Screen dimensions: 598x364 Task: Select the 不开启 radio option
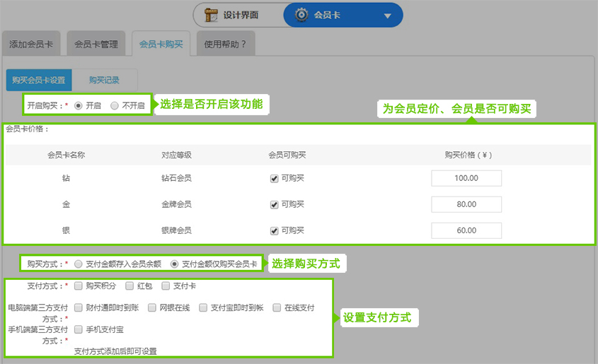point(115,105)
